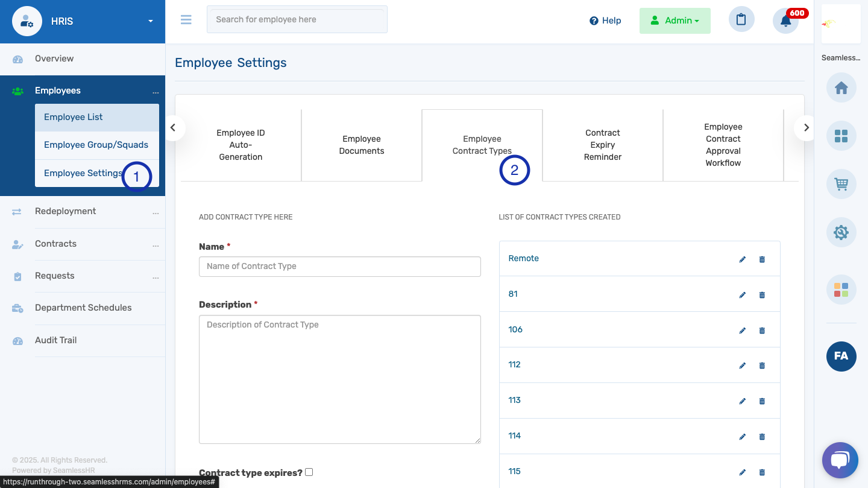Viewport: 868px width, 488px height.
Task: Switch to the Employee Documents tab
Action: (x=361, y=145)
